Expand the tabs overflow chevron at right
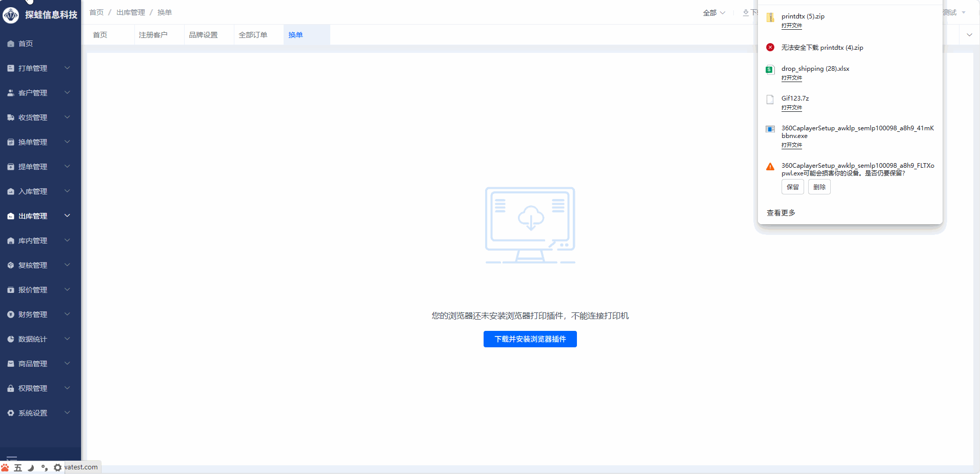The height and width of the screenshot is (474, 980). [x=969, y=35]
